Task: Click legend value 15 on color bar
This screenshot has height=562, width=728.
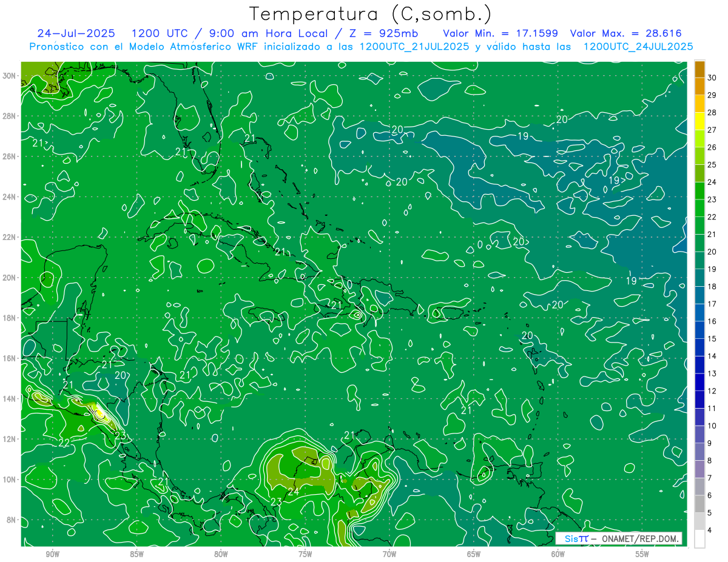Action: 712,339
